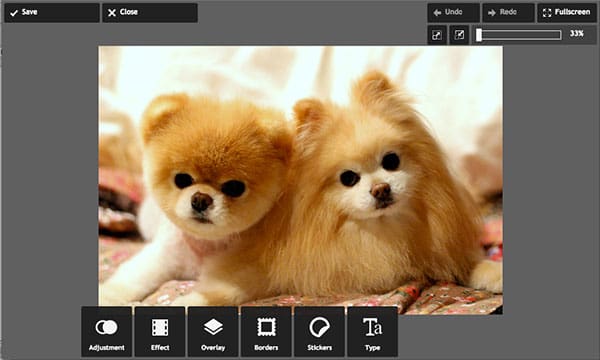Open the Borders tool

click(266, 332)
